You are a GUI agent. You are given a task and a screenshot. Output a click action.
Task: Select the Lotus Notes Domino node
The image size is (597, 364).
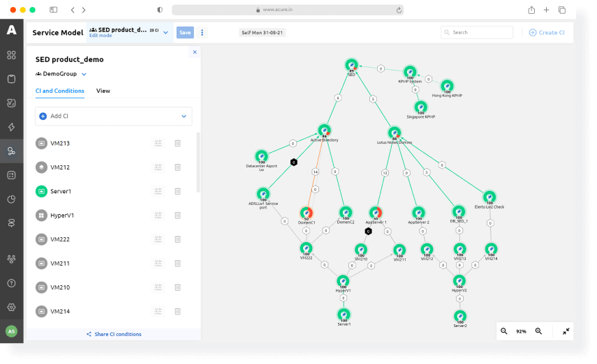coord(394,133)
